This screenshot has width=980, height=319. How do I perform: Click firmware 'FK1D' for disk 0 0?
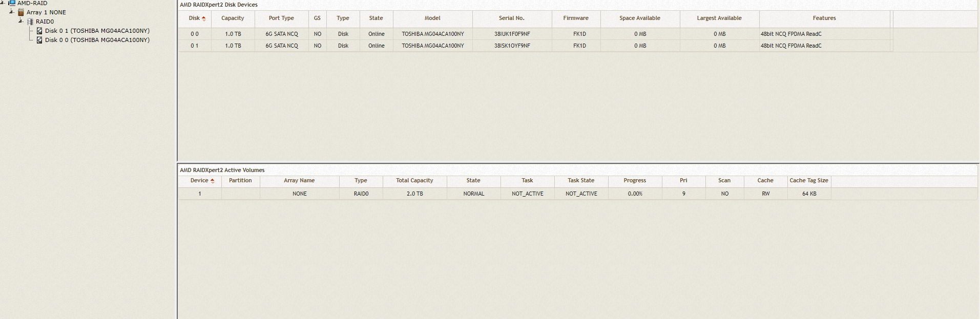(579, 34)
